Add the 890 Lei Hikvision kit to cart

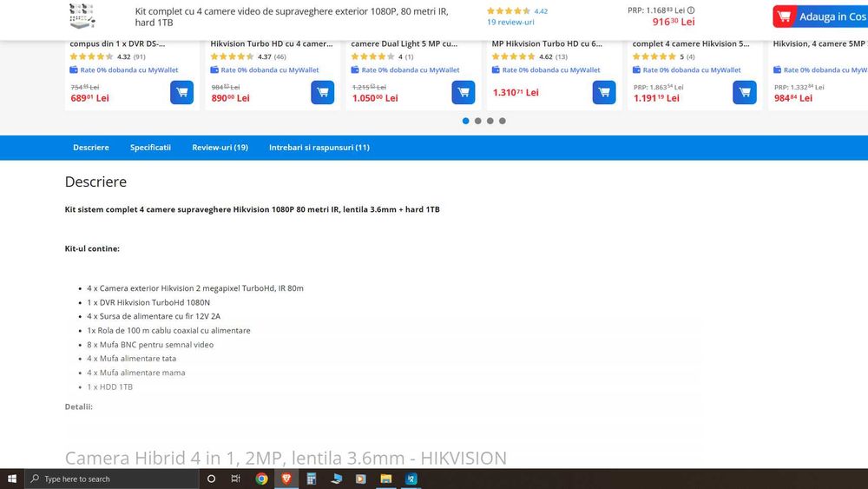tap(322, 92)
